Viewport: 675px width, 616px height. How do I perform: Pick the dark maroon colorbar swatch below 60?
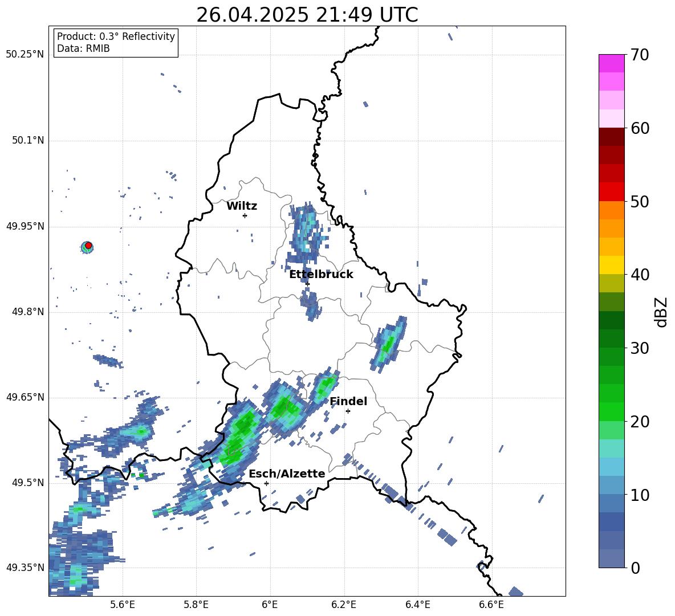[x=611, y=137]
